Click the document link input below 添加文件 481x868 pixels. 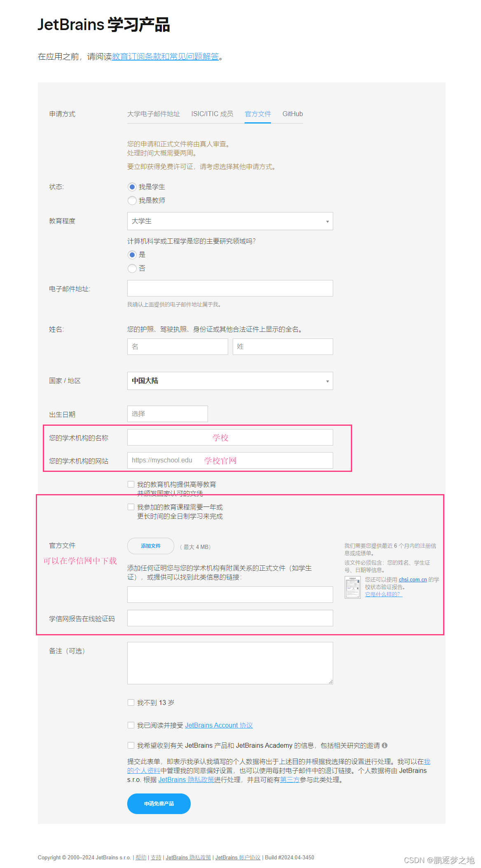tap(230, 595)
